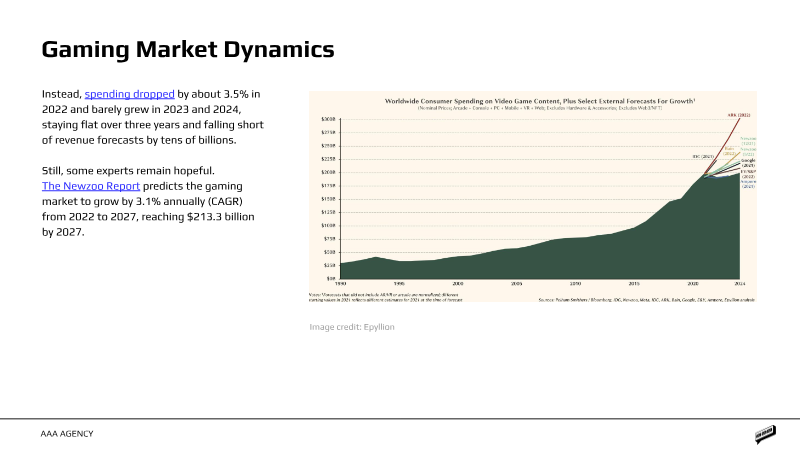Click the IDC (2021) forecast label

click(703, 157)
